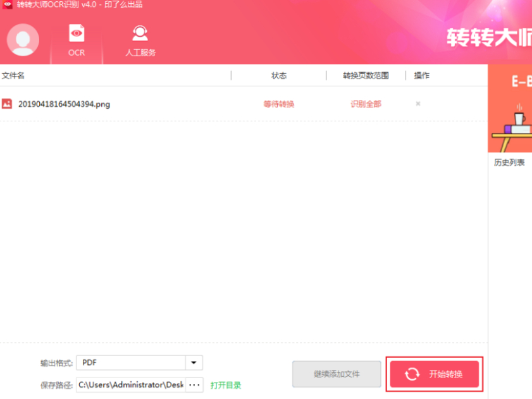
Task: Click the save path input field
Action: pos(130,385)
